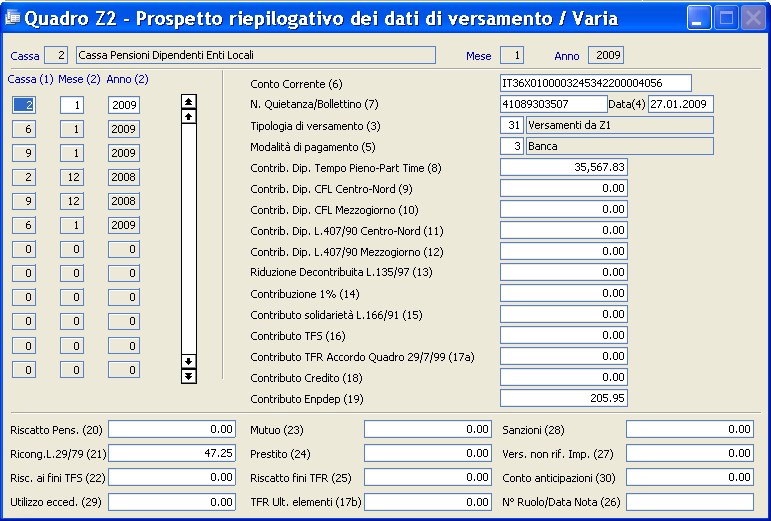Click Cassa cell 6 in the second row
Viewport: 771px width, 521px height.
24,129
